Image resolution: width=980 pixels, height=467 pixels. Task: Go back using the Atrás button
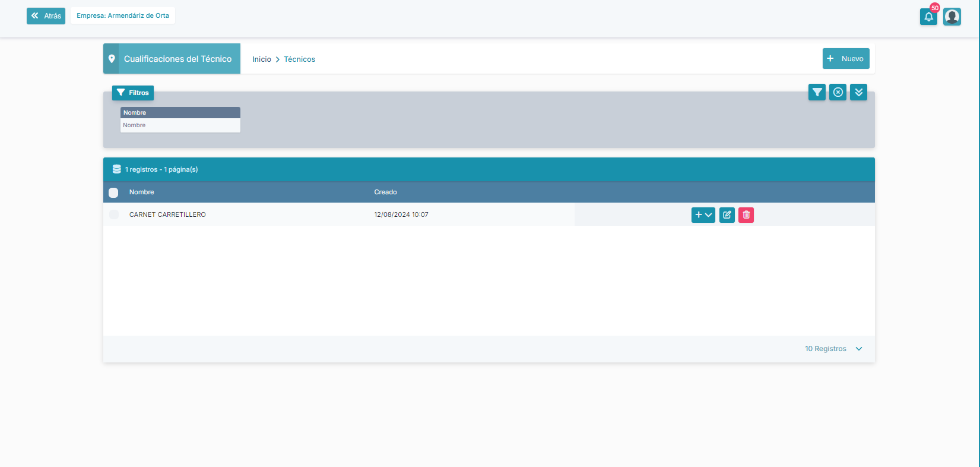(46, 16)
